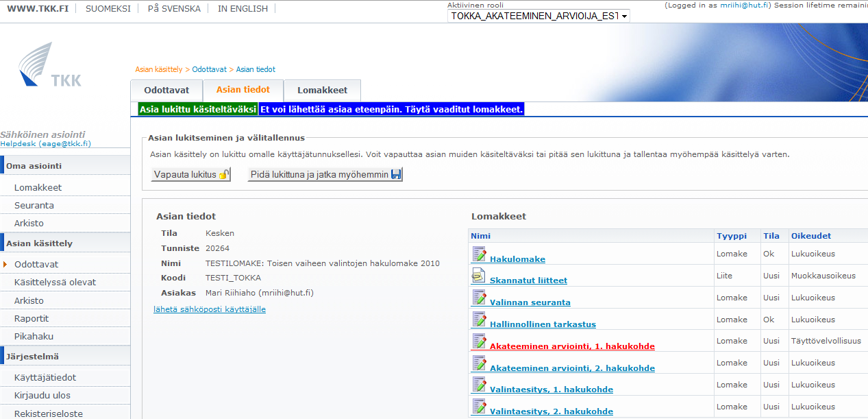
Task: Switch to the Lomakkeet tab
Action: point(322,91)
